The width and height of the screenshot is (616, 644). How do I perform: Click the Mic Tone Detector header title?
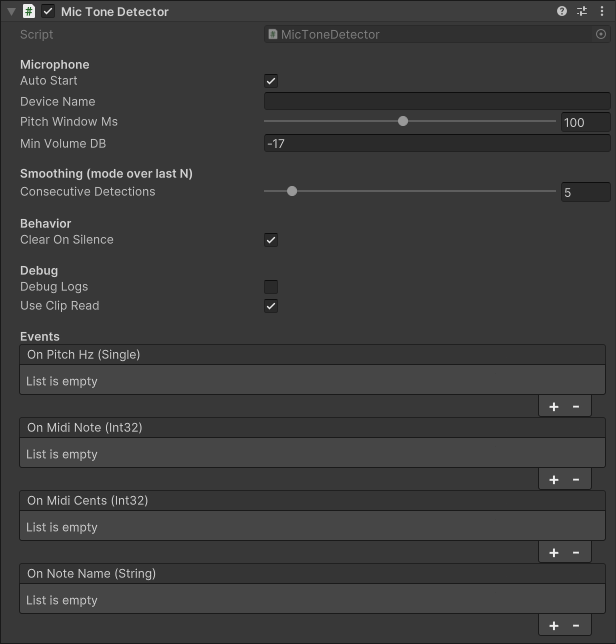click(115, 12)
